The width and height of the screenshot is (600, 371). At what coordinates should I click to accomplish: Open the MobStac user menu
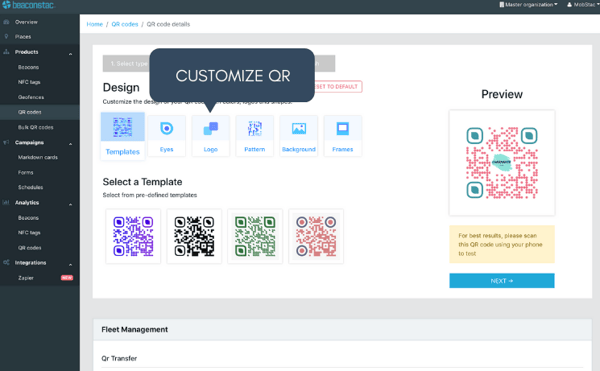coord(583,5)
